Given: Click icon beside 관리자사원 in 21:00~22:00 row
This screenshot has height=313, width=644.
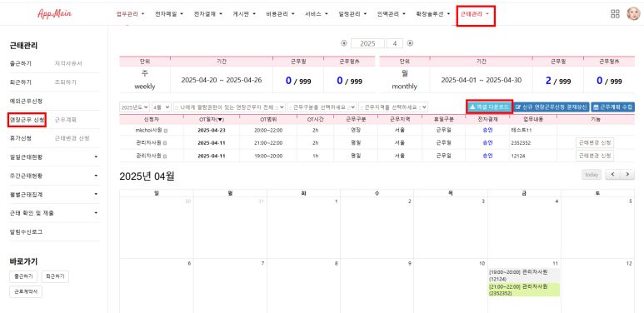Looking at the screenshot, I should 166,143.
